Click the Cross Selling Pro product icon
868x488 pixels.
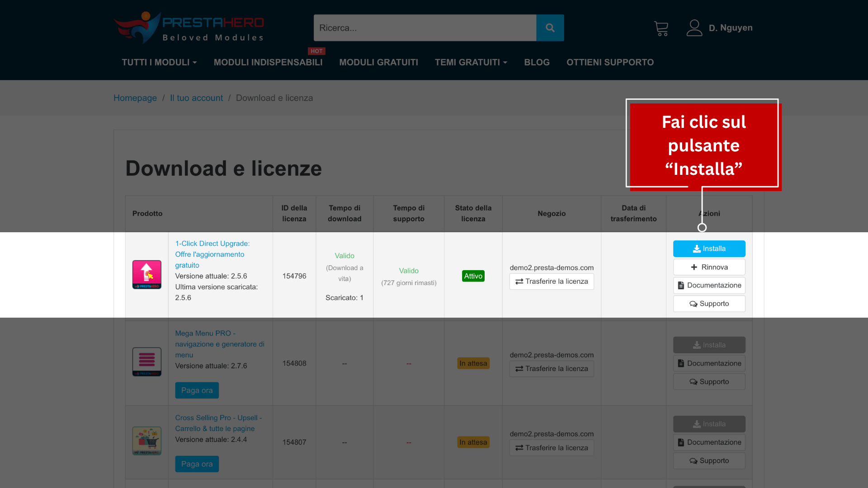pos(146,441)
